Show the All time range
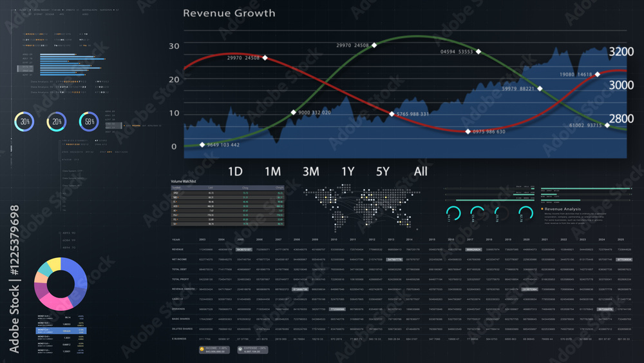 coord(421,172)
